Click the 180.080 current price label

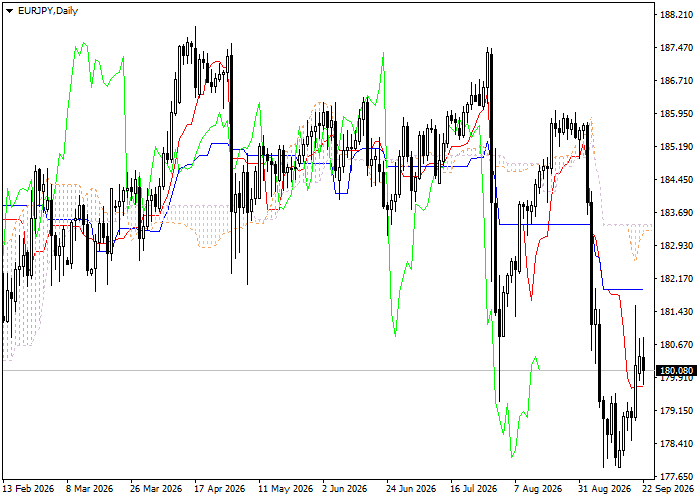(677, 371)
